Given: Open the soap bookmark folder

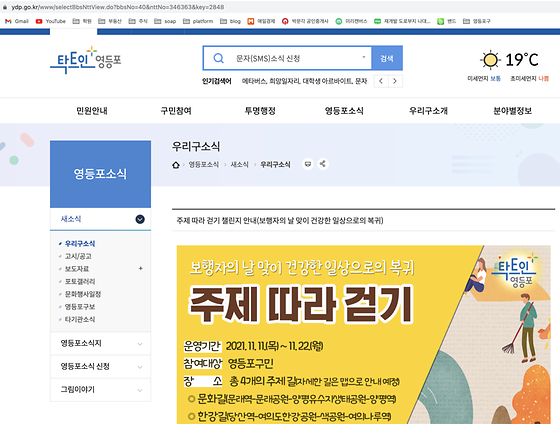Looking at the screenshot, I should (165, 21).
